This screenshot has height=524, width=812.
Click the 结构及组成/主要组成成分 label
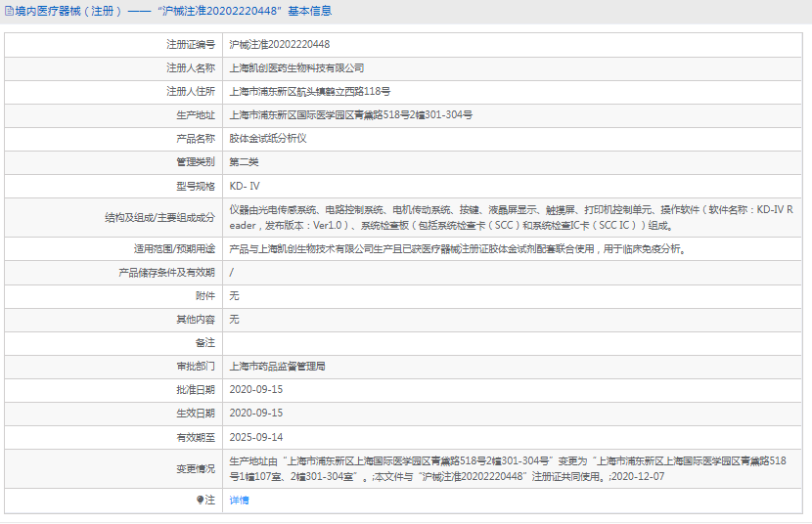tap(159, 218)
